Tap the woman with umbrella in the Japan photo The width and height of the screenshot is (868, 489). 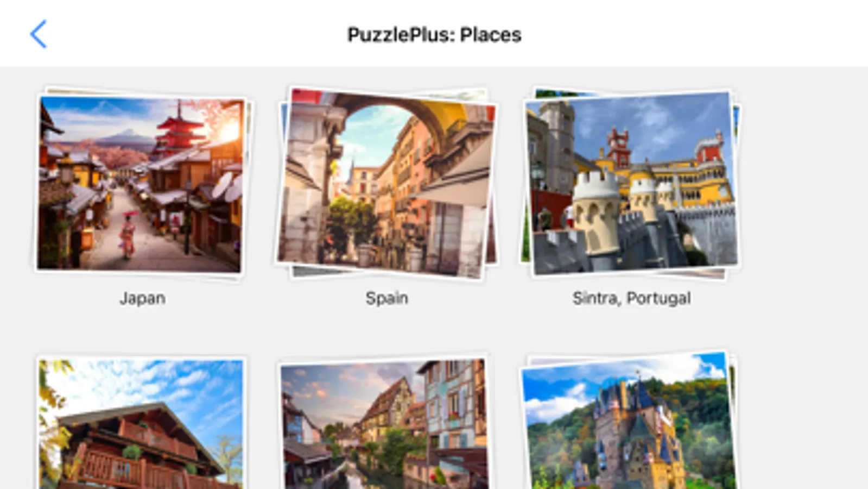[x=128, y=234]
